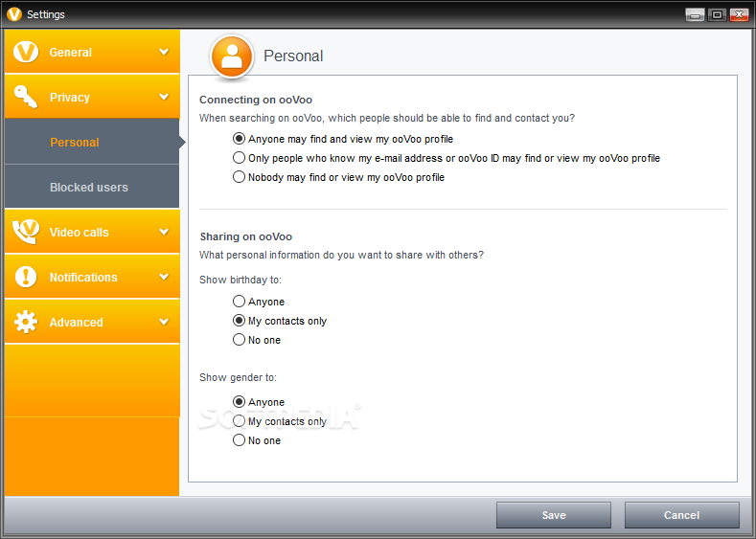Click the Privacy key icon
The image size is (756, 539).
click(26, 97)
